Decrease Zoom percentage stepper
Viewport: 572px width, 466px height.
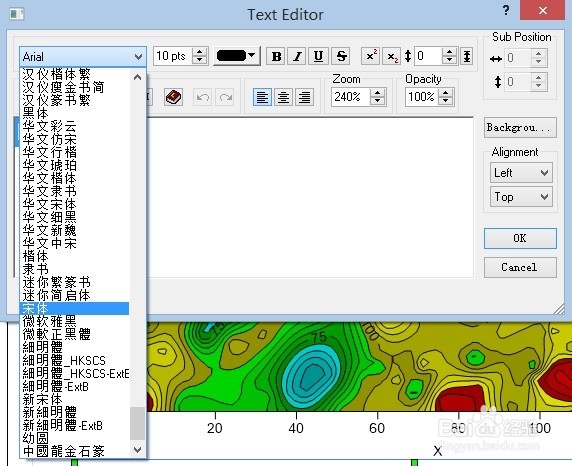tap(378, 101)
